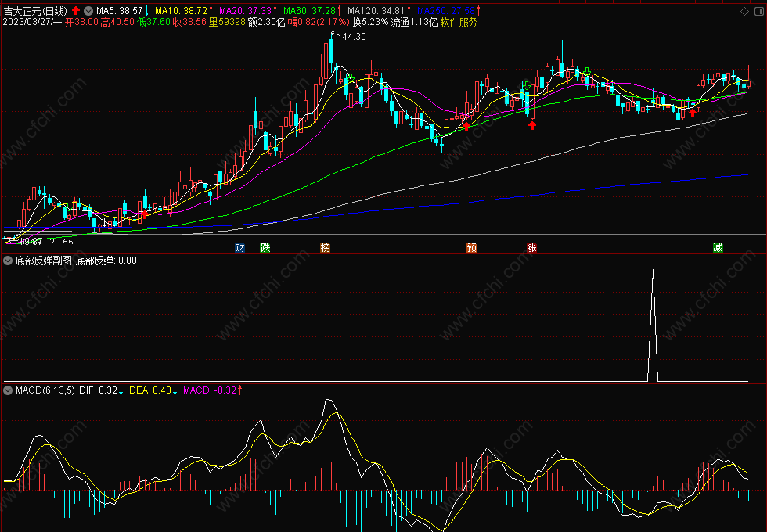
Task: Click the open price 开38.00
Action: point(81,22)
